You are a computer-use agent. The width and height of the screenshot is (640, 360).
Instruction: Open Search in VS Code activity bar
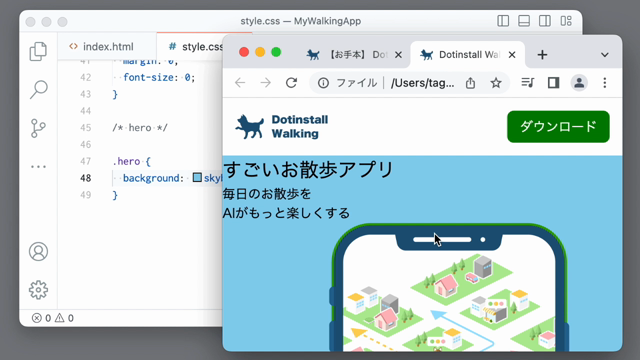point(38,89)
